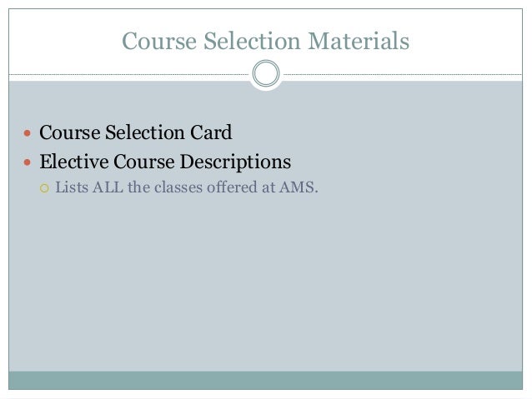532x399 pixels.
Task: Click the word Descriptions in second bullet
Action: point(235,162)
